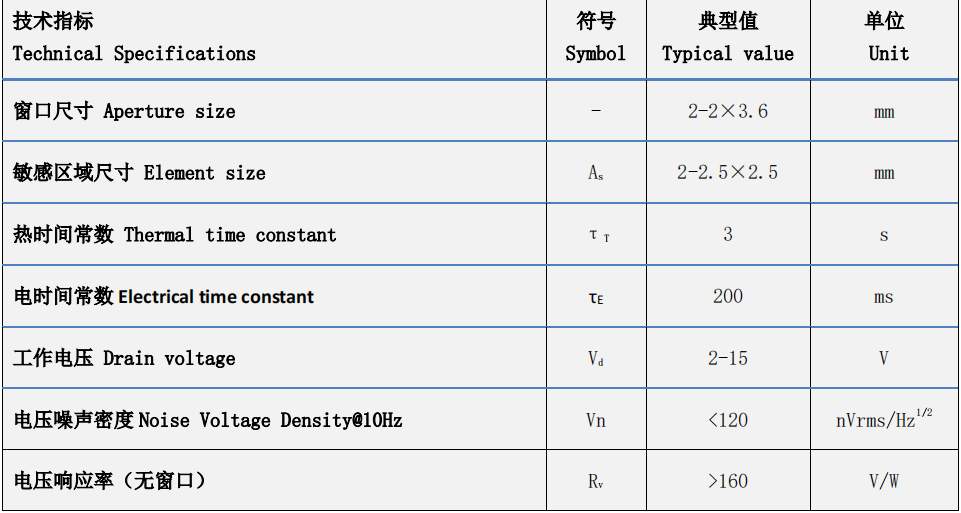Click the Element size row label
The image size is (961, 513).
pos(139,173)
